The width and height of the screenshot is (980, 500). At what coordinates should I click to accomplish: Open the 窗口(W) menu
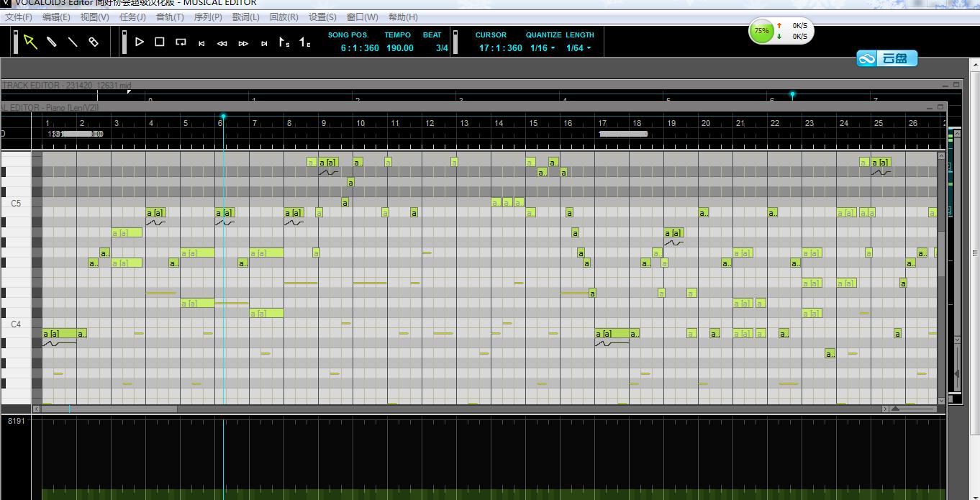coord(362,17)
